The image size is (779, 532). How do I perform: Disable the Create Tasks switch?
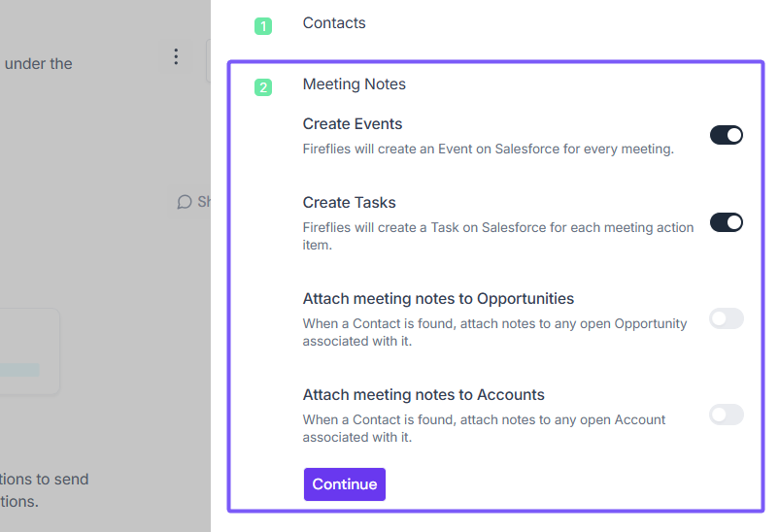726,222
